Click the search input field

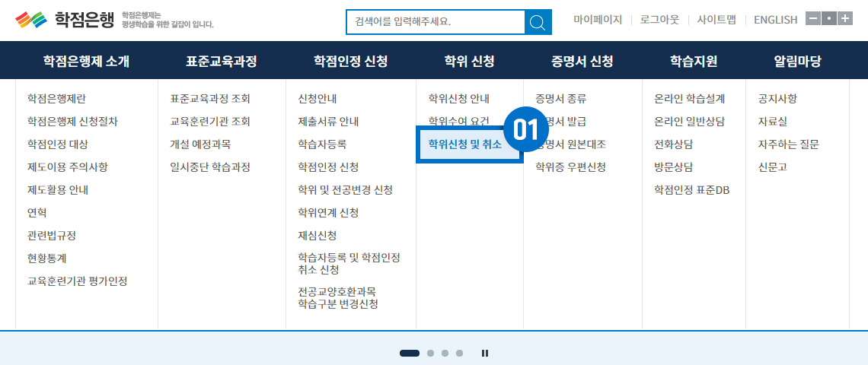pyautogui.click(x=435, y=22)
